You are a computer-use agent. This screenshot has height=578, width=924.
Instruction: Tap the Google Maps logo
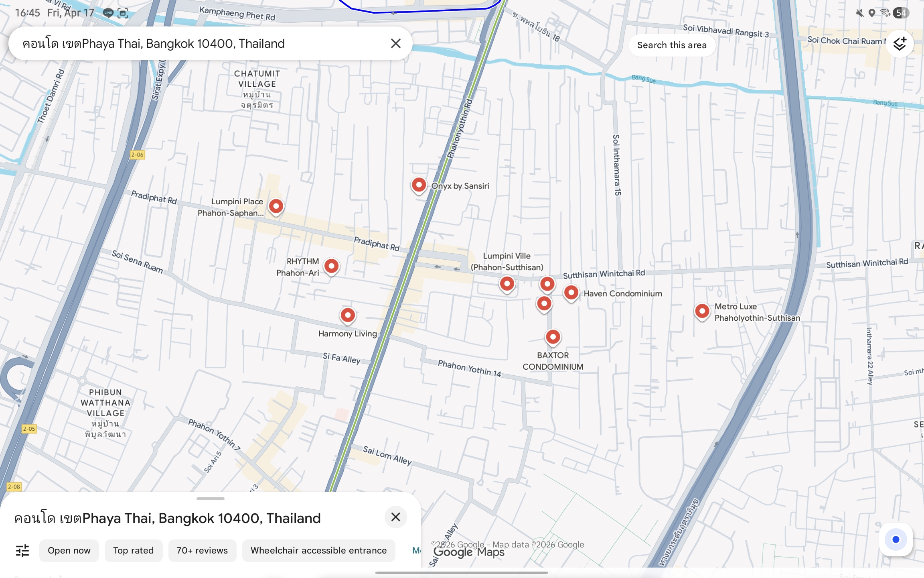click(x=469, y=553)
